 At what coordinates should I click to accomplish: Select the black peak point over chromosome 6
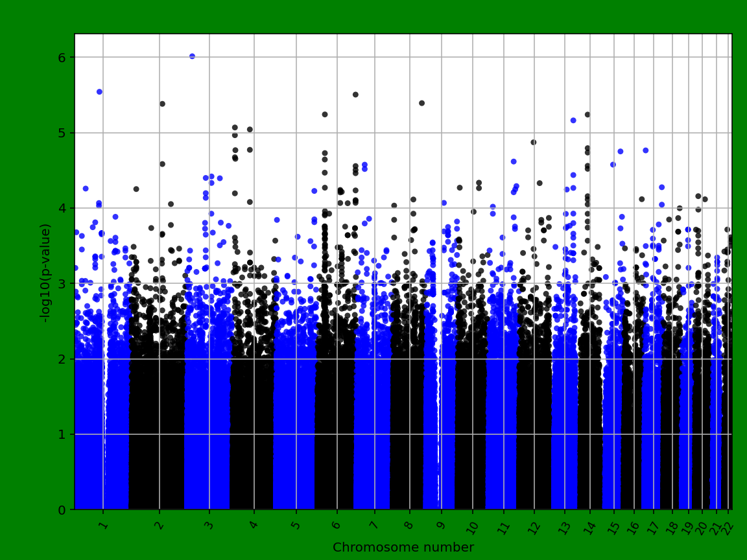click(356, 95)
